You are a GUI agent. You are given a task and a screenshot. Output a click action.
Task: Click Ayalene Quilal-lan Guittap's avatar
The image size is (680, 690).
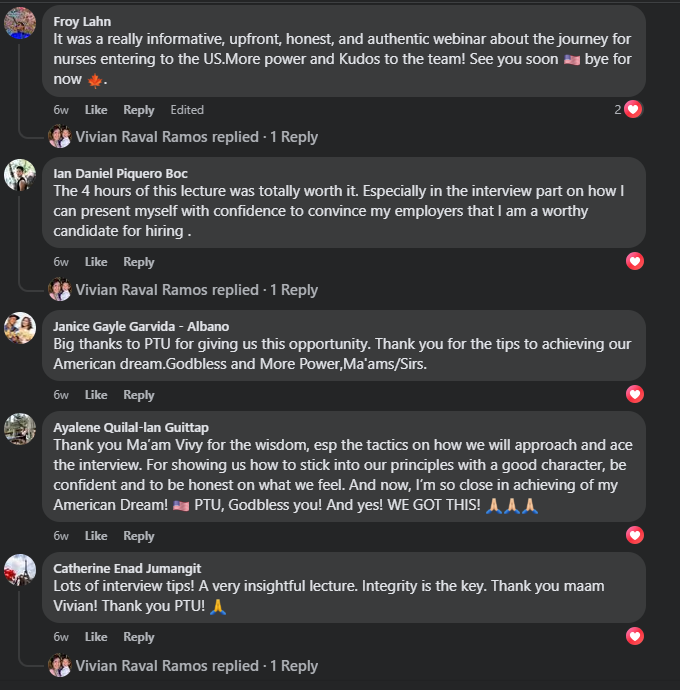pyautogui.click(x=20, y=428)
